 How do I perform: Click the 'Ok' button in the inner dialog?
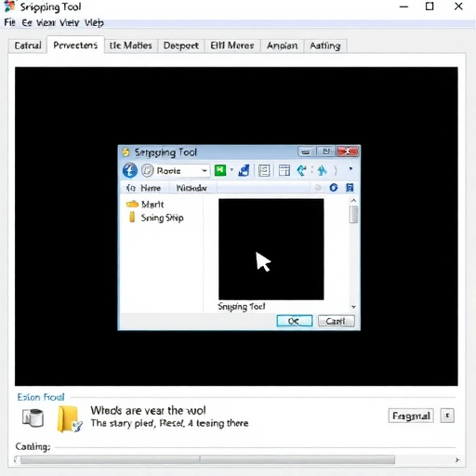tap(295, 321)
